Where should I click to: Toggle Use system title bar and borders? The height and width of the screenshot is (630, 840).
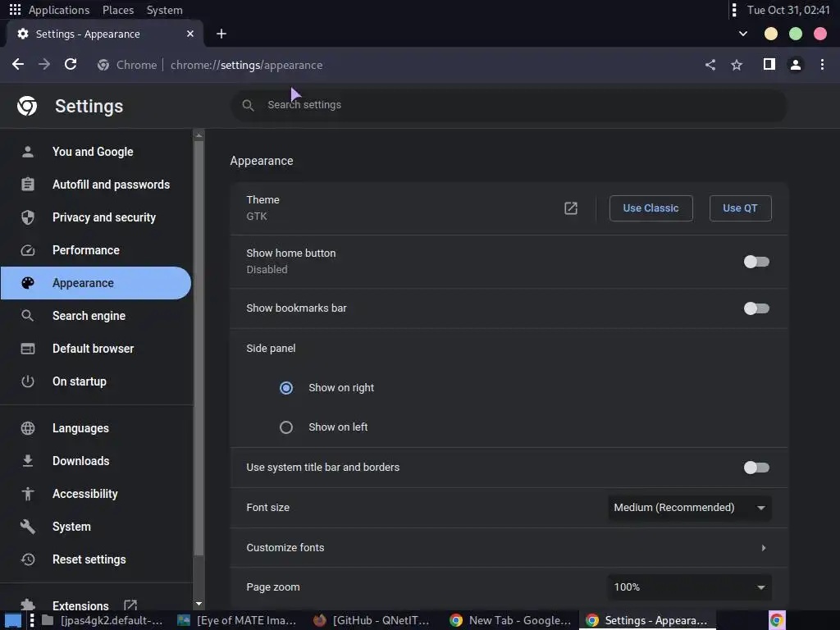(x=756, y=467)
